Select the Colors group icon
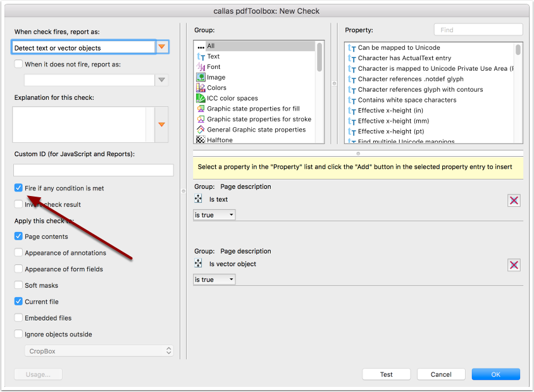This screenshot has height=392, width=534. tap(201, 88)
